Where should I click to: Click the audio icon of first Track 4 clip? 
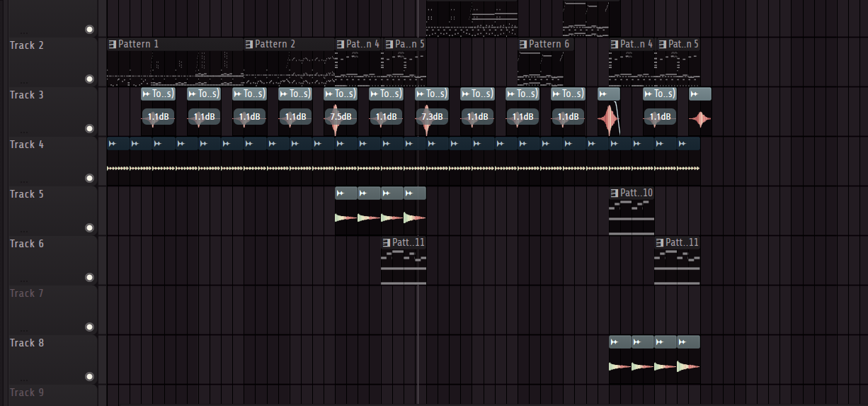tap(112, 144)
